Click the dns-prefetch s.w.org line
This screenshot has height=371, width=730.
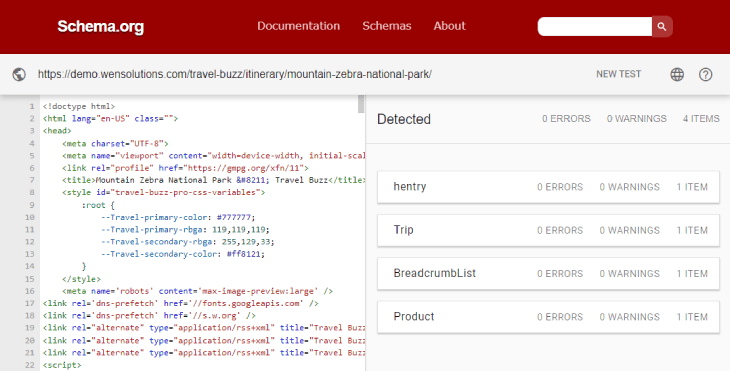click(149, 316)
